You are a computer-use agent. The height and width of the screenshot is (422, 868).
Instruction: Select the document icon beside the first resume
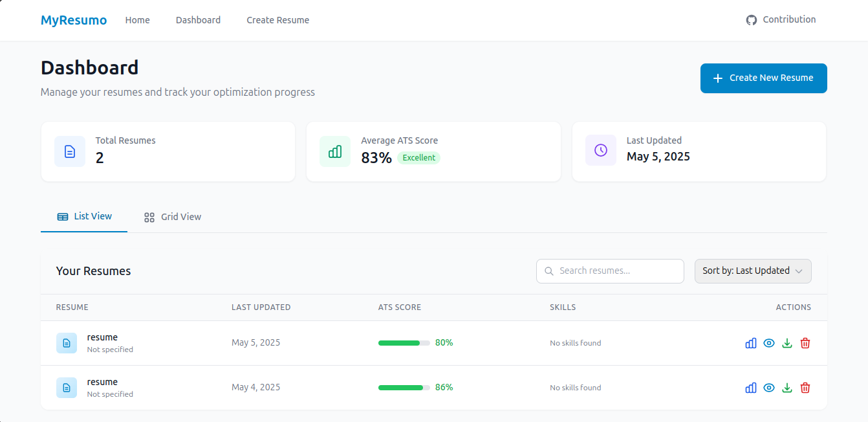tap(67, 342)
